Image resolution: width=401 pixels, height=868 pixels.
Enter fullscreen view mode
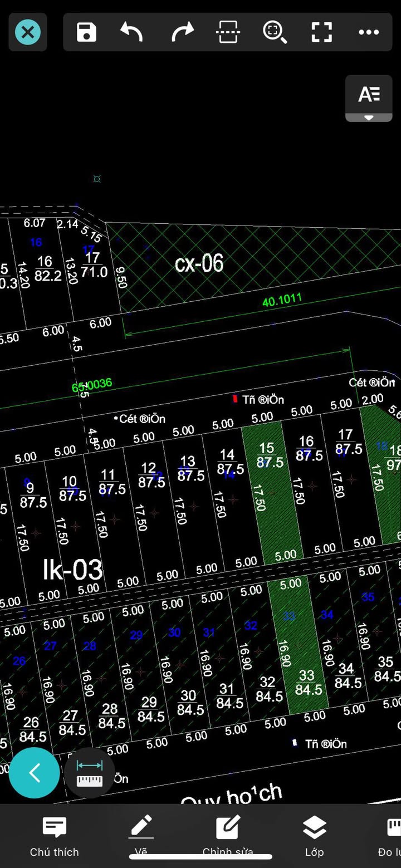click(x=321, y=32)
